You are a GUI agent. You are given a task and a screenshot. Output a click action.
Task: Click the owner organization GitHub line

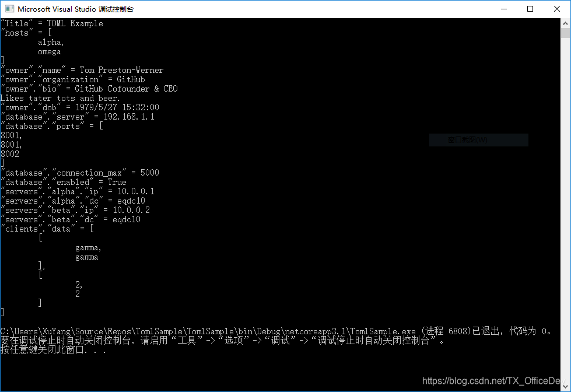click(x=73, y=79)
